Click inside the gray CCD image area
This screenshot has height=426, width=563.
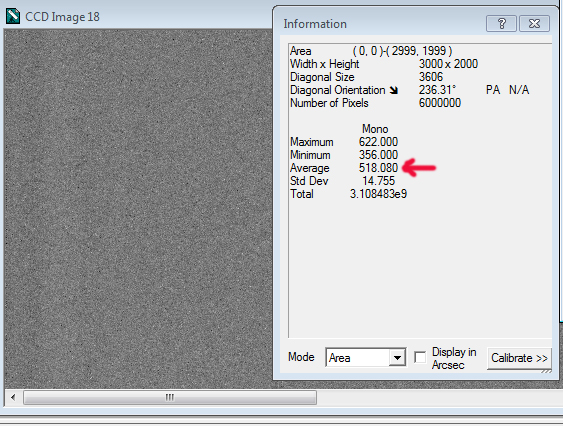pyautogui.click(x=138, y=208)
